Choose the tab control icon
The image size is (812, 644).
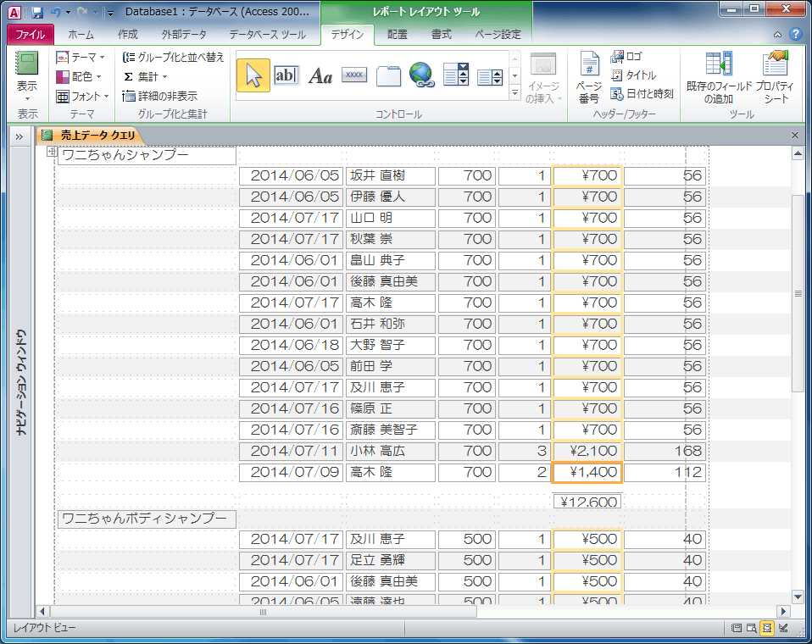(x=388, y=75)
